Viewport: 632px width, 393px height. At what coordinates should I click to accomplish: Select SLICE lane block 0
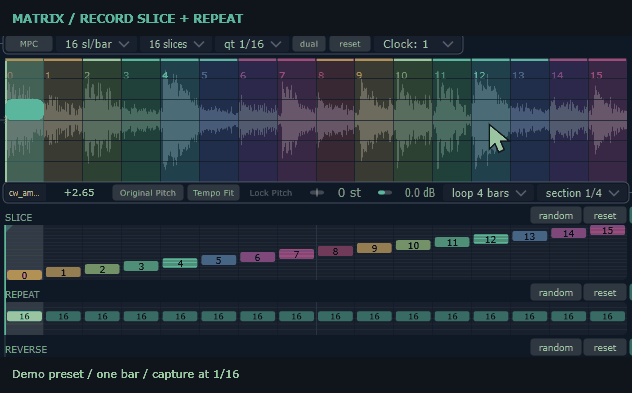pos(24,275)
